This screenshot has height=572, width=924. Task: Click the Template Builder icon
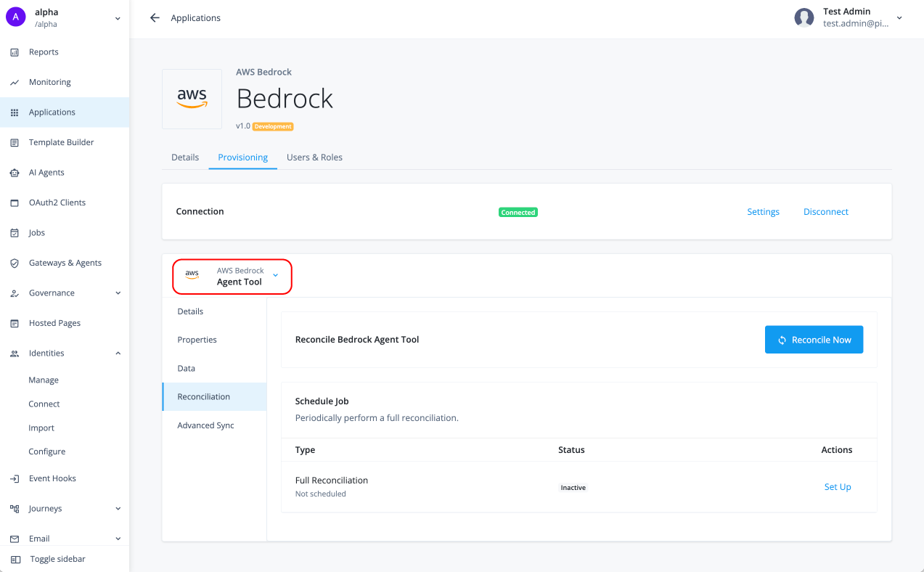click(x=15, y=143)
